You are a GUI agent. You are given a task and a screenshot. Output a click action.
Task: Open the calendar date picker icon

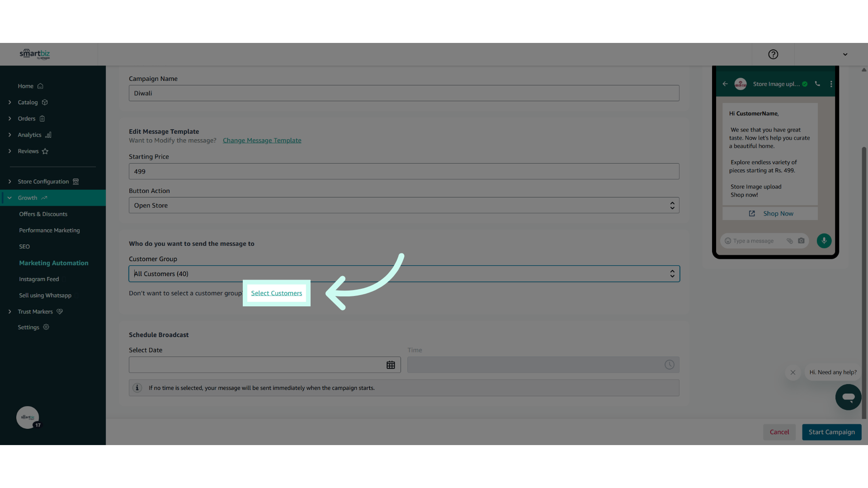(x=391, y=365)
